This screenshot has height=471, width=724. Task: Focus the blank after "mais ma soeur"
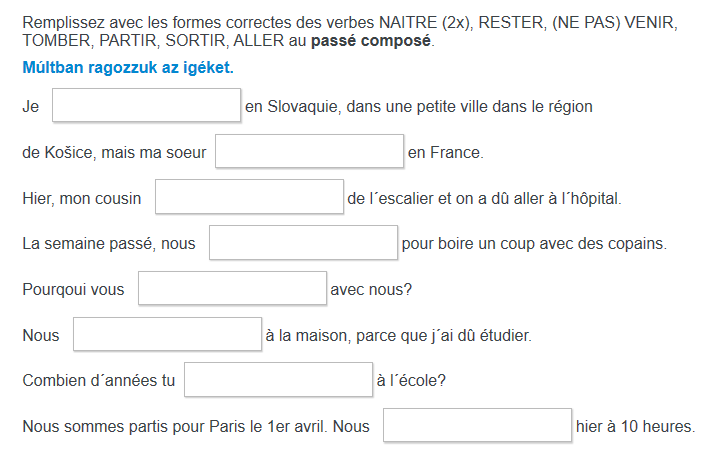(x=309, y=152)
